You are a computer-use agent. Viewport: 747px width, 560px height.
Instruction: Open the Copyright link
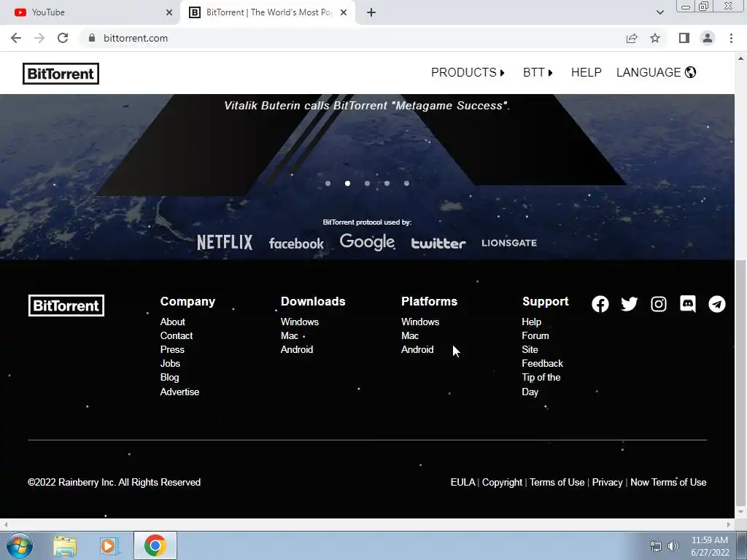tap(502, 483)
